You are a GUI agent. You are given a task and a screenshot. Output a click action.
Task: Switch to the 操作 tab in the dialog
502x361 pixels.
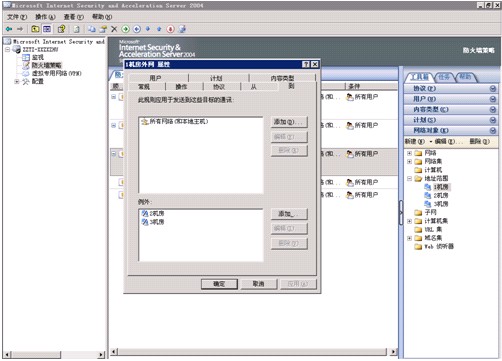[x=181, y=87]
